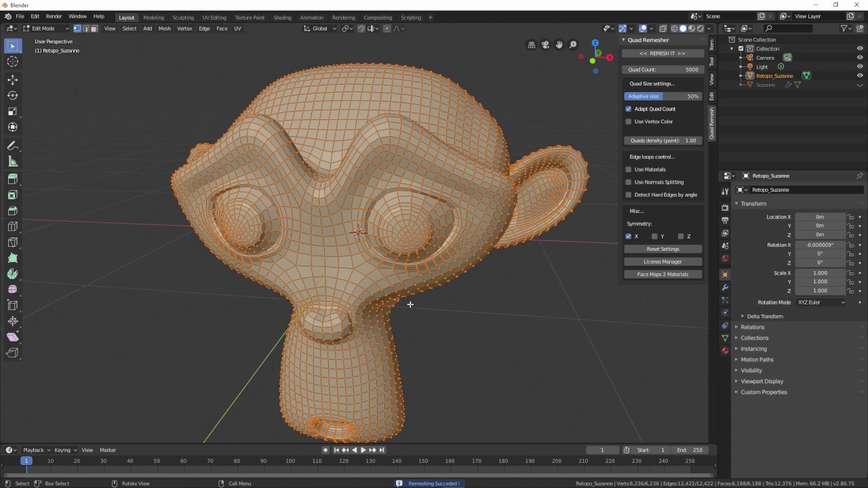Select the Scale tool
868x488 pixels.
(x=12, y=111)
